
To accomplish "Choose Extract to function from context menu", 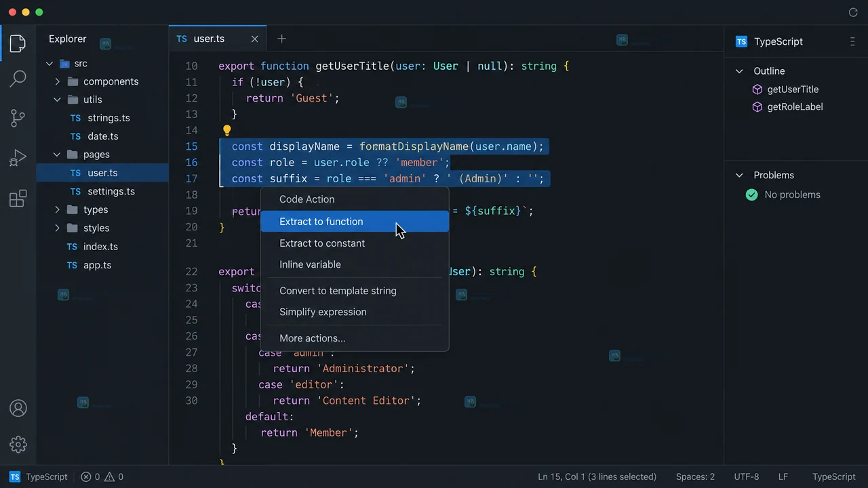I will (x=355, y=222).
